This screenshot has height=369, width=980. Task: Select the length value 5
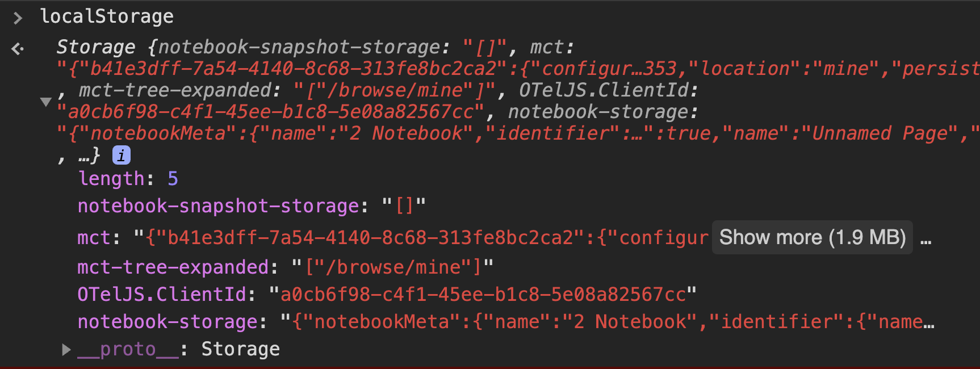tap(173, 178)
